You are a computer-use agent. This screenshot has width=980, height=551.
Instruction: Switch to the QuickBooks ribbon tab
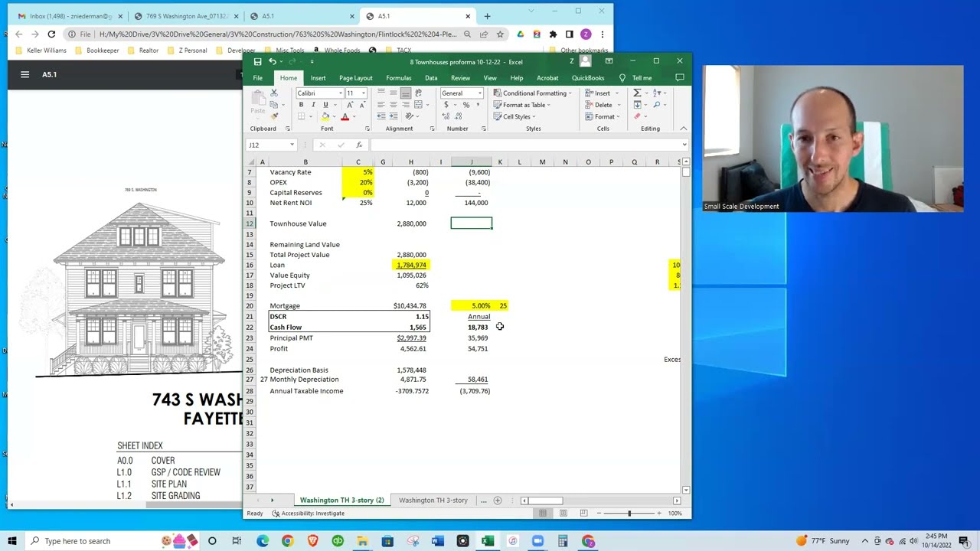tap(588, 78)
